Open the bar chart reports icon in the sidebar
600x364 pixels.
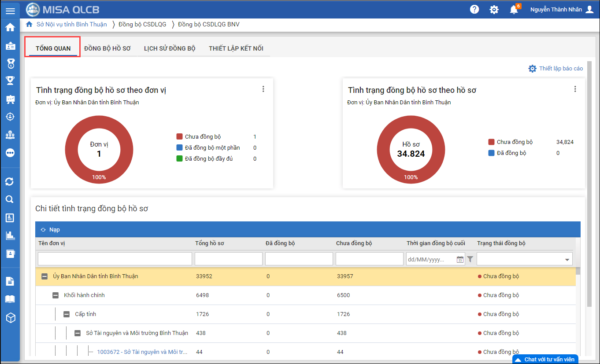10,235
